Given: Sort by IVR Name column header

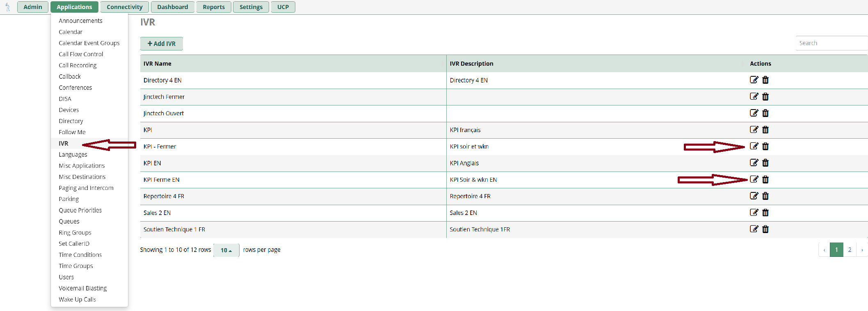Looking at the screenshot, I should coord(293,64).
